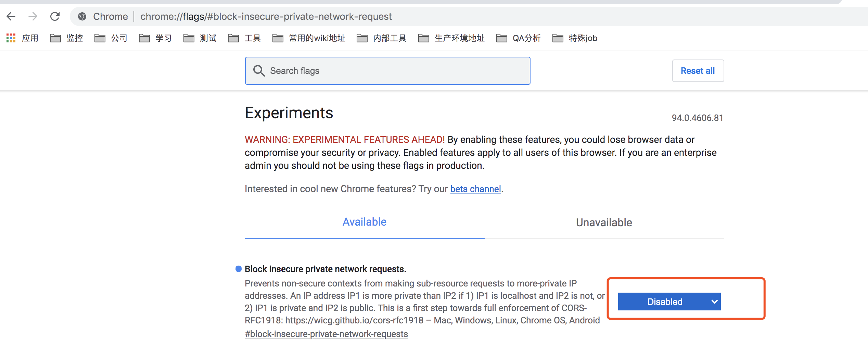Viewport: 868px width, 361px height.
Task: Expand the flag state selector chevron
Action: (x=714, y=301)
